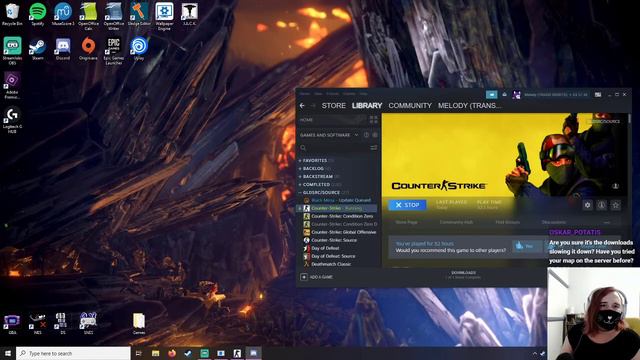Select the Recycle Bin icon
The image size is (640, 360).
point(12,14)
